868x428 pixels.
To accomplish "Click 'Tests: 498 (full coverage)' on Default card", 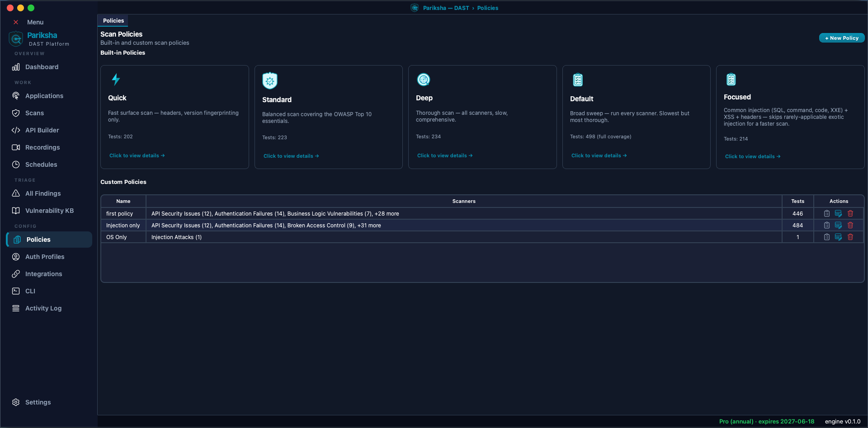I will [x=600, y=136].
